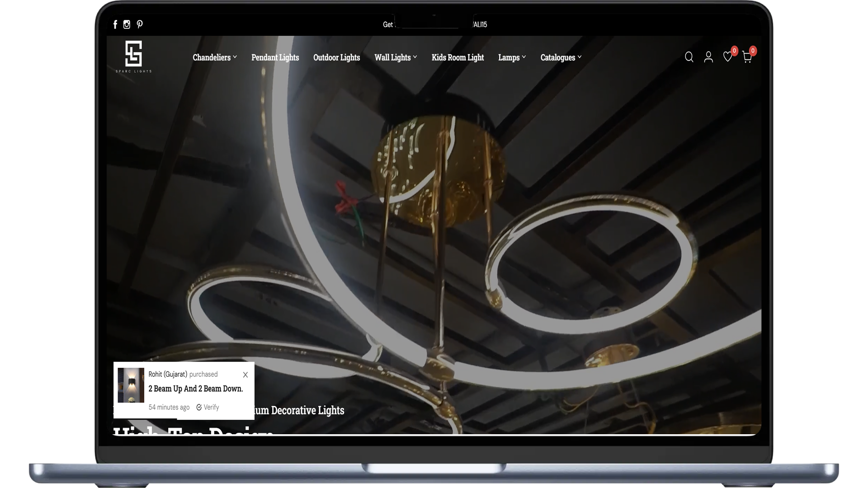Click the promo coupon banner text

(x=434, y=24)
